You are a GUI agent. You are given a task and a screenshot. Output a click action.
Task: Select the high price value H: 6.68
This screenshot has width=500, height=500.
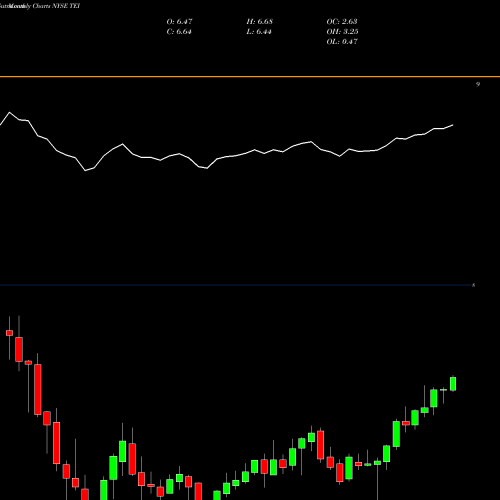(260, 22)
